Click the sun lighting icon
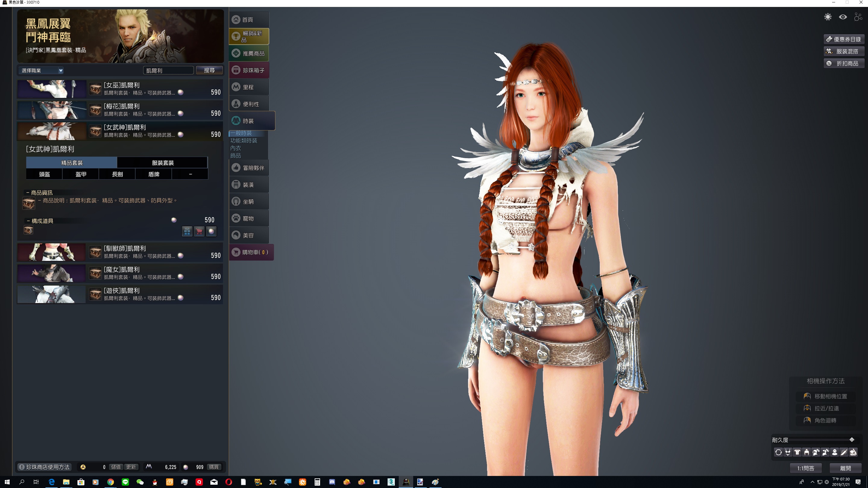The height and width of the screenshot is (488, 868). tap(828, 17)
